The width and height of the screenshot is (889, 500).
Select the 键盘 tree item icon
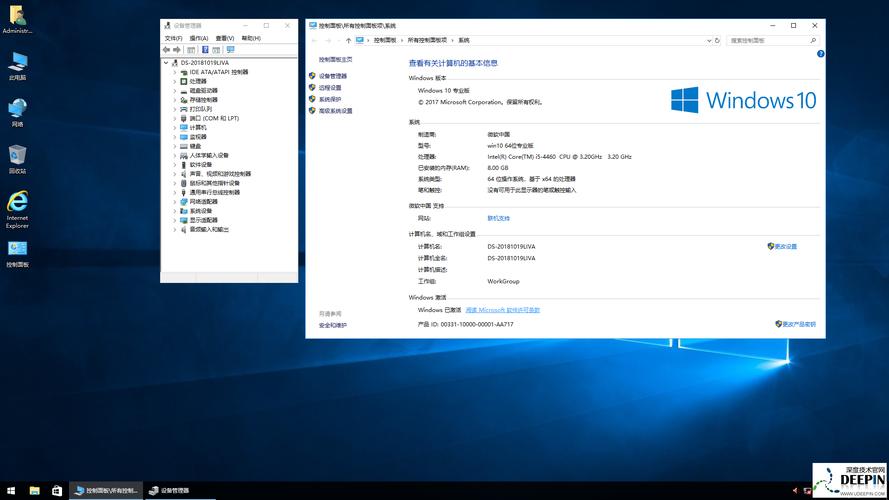[x=184, y=146]
